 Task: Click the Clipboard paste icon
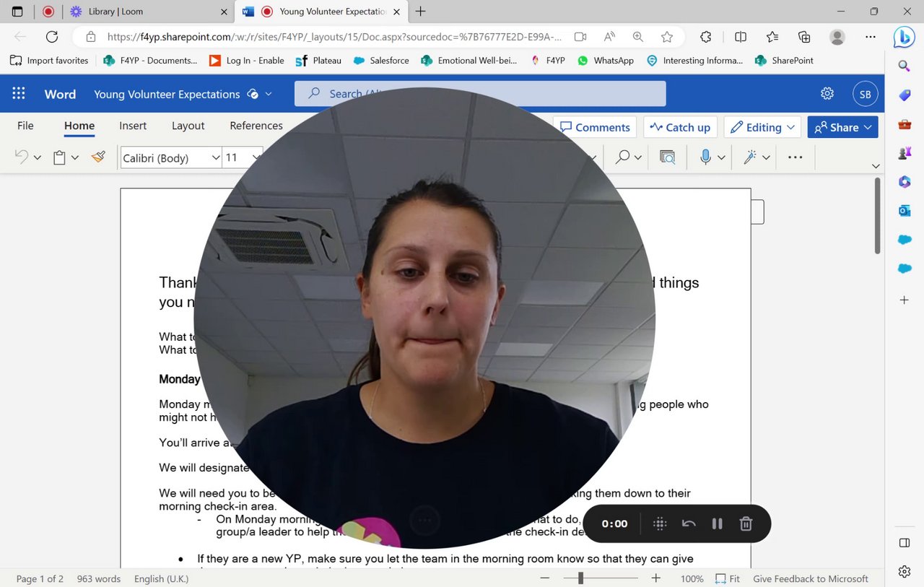tap(60, 157)
